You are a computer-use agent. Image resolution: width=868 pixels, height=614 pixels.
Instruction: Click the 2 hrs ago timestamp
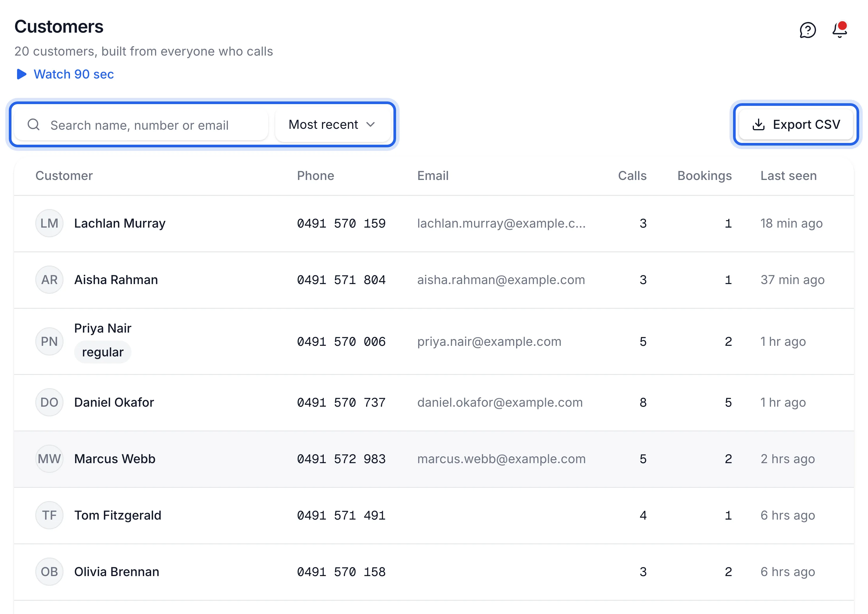(x=788, y=459)
